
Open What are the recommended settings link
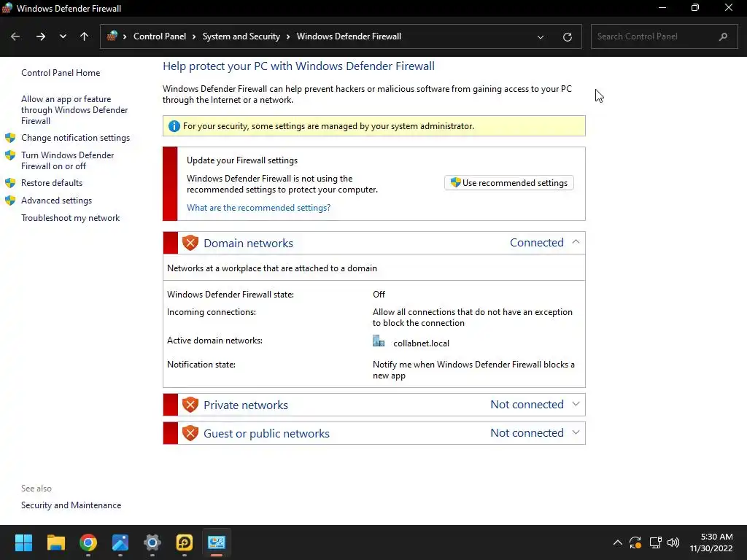click(258, 208)
